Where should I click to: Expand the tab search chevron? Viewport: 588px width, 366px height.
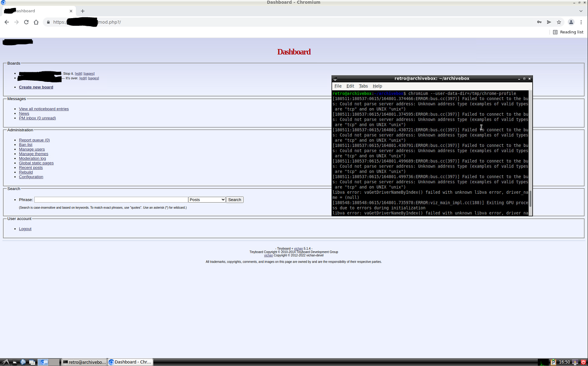coord(581,11)
